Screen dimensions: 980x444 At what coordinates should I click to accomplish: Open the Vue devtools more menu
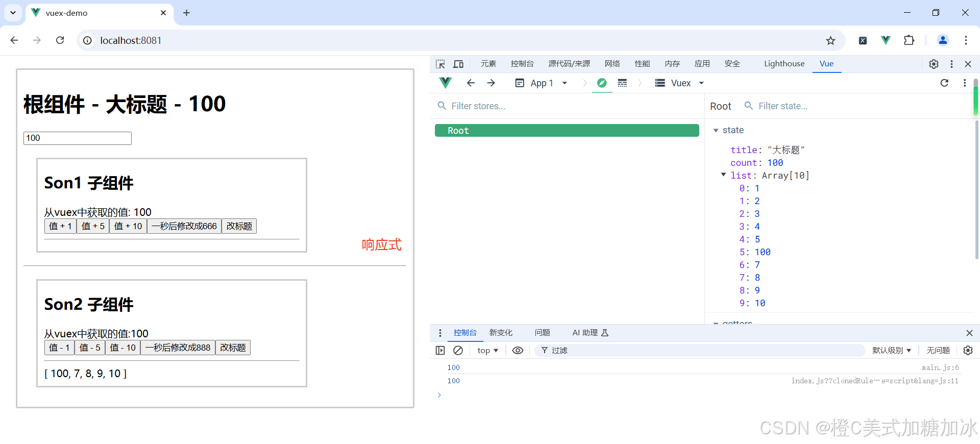965,83
